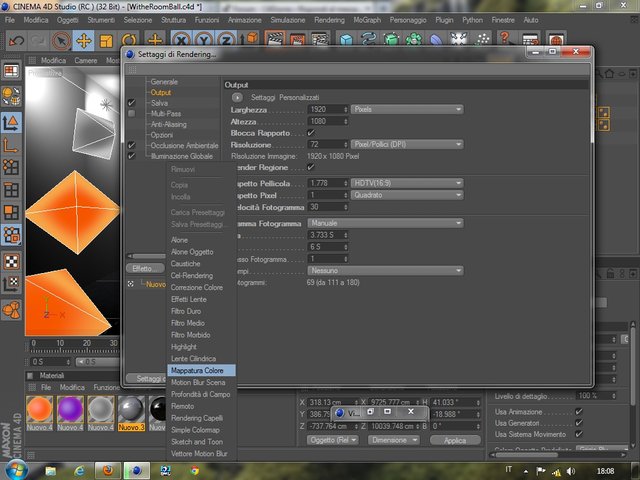The image size is (640, 480).
Task: Uncheck Blocca Rapporto checkbox
Action: 311,133
